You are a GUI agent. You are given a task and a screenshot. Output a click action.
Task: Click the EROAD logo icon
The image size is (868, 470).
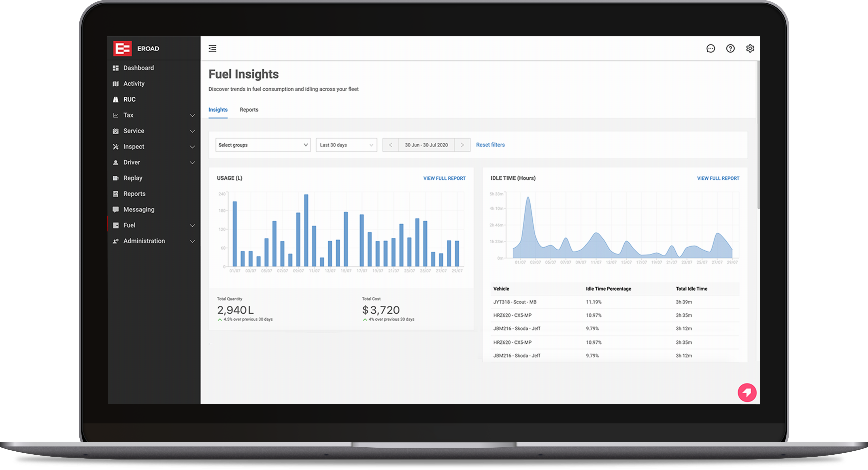click(122, 48)
